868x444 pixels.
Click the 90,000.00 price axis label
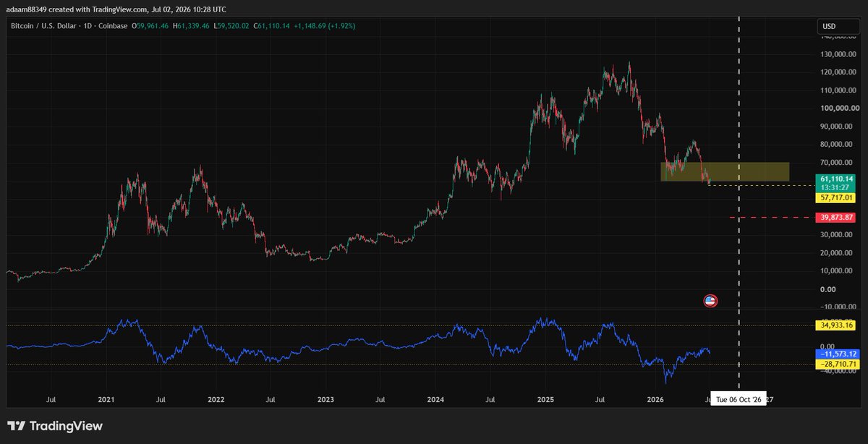[837, 127]
